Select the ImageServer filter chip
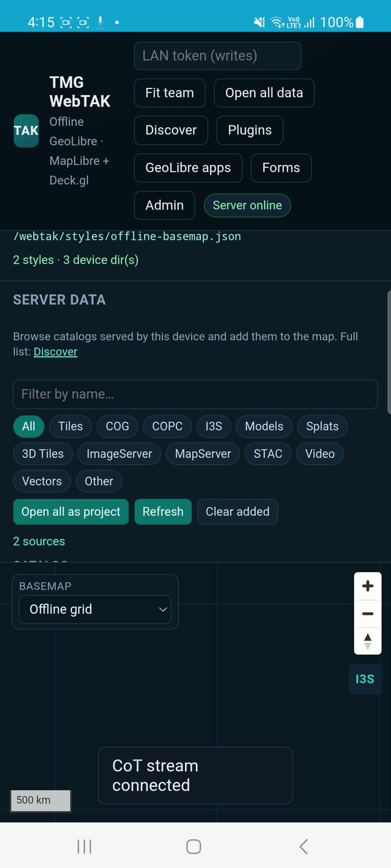The height and width of the screenshot is (868, 391). (119, 454)
